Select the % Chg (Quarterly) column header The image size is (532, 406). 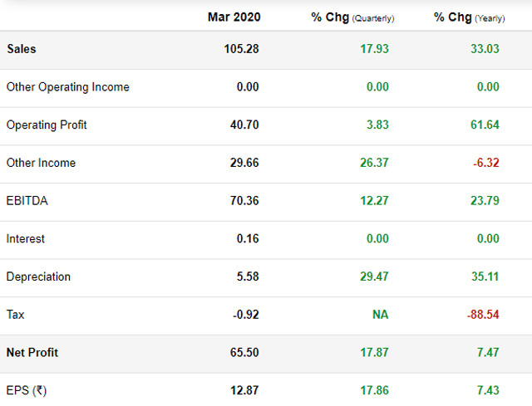352,17
